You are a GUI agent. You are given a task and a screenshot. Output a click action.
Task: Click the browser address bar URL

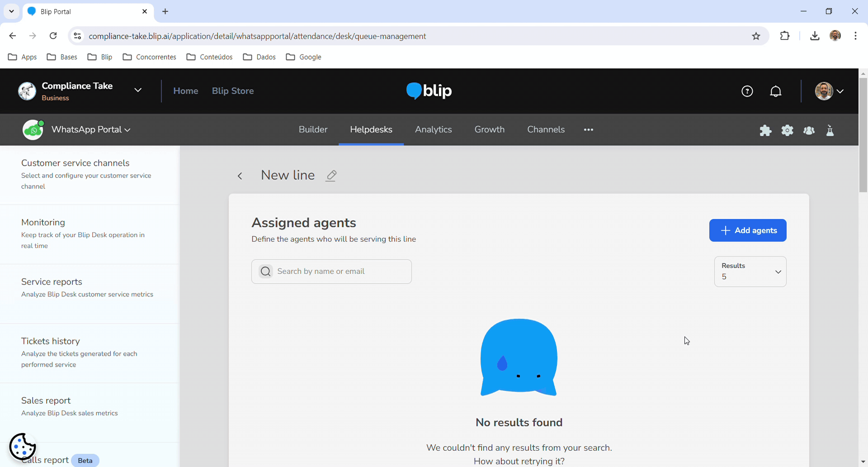pos(257,36)
